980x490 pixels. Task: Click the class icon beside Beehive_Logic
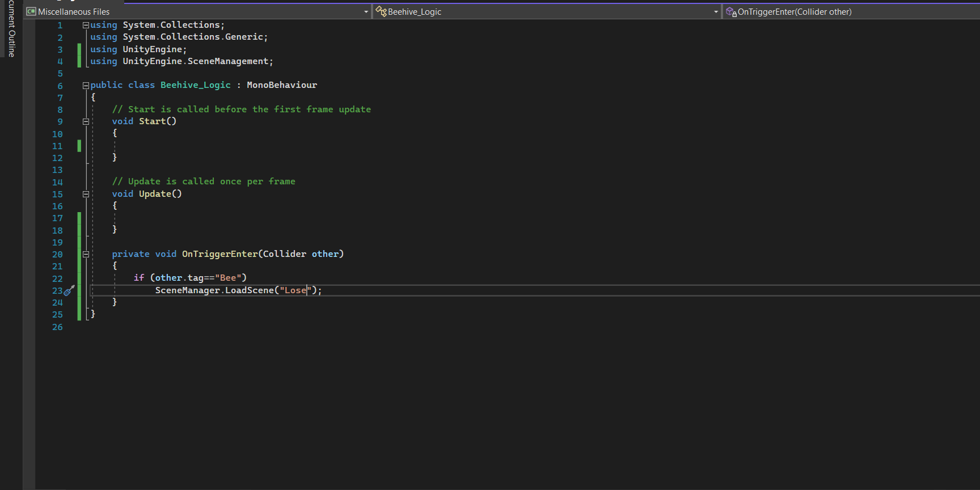pyautogui.click(x=381, y=11)
